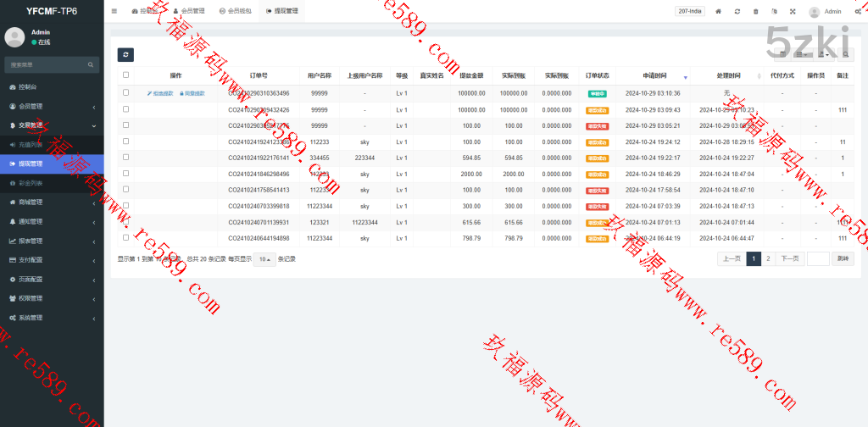The image size is (868, 427).
Task: Open the rows-per-page dropdown showing 10
Action: [264, 259]
